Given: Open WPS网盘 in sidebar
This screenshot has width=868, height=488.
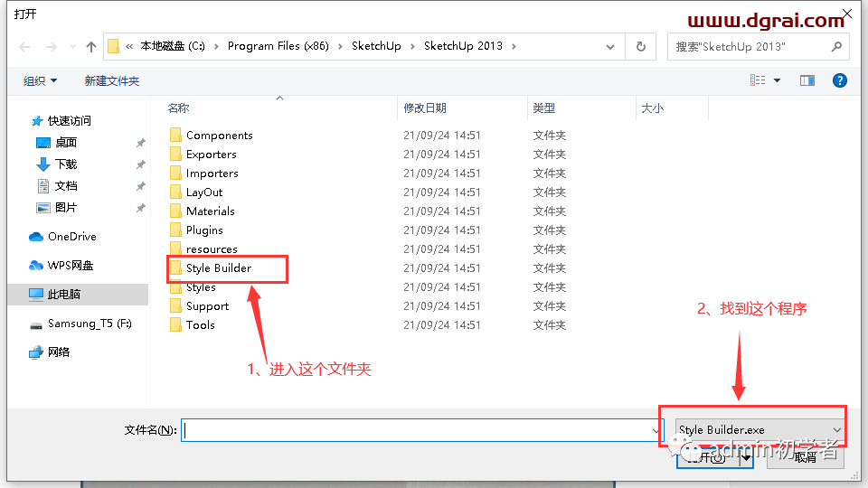Looking at the screenshot, I should point(71,266).
